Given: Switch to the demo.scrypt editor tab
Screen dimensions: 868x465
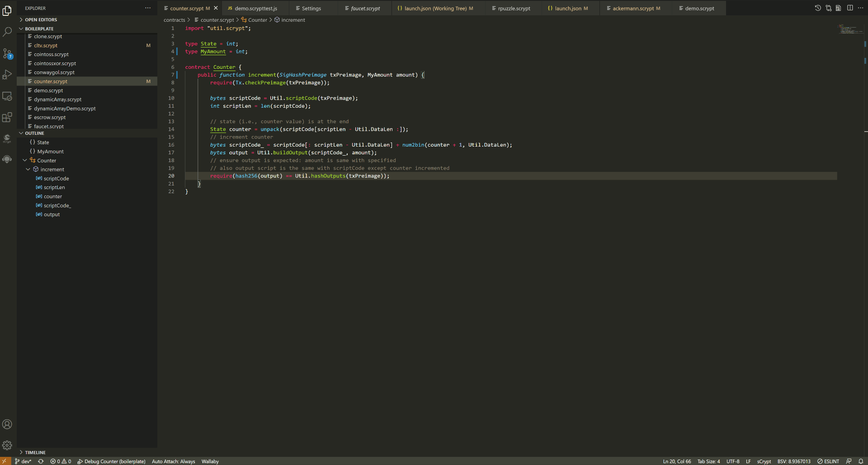Looking at the screenshot, I should tap(699, 8).
